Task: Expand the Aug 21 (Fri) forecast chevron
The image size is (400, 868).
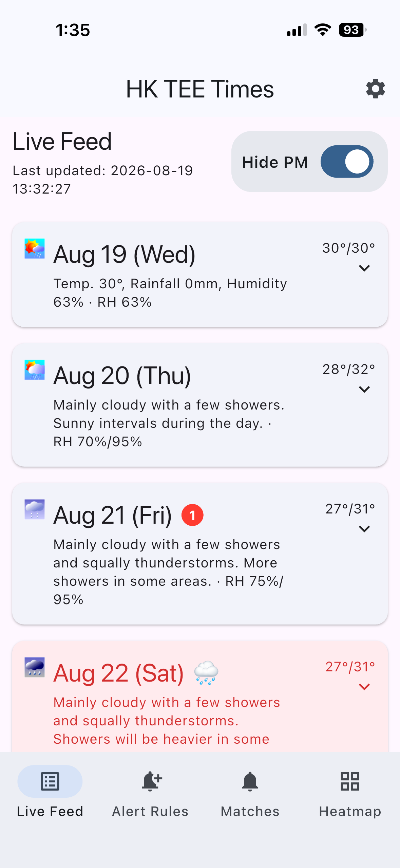Action: point(364,529)
